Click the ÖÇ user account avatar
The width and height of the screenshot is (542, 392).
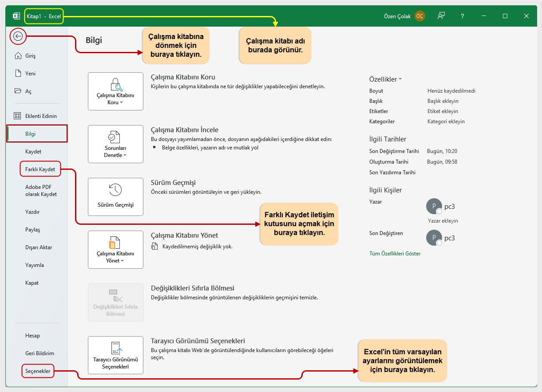[x=419, y=16]
